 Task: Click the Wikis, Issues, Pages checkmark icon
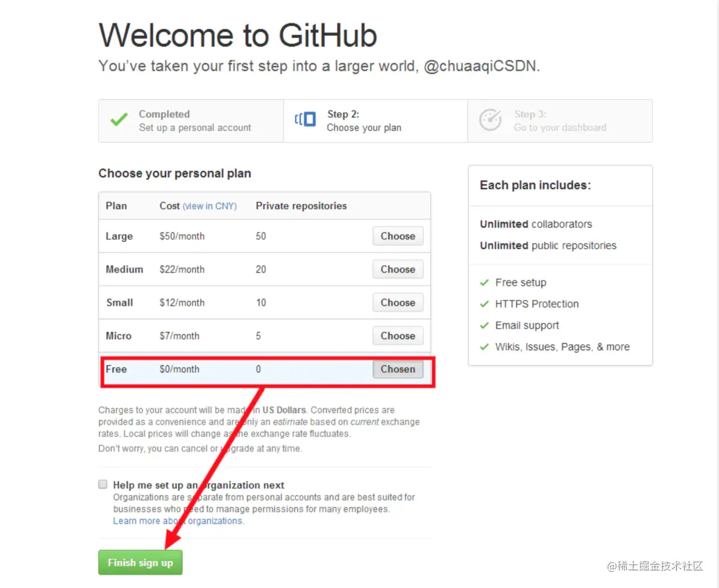click(484, 347)
